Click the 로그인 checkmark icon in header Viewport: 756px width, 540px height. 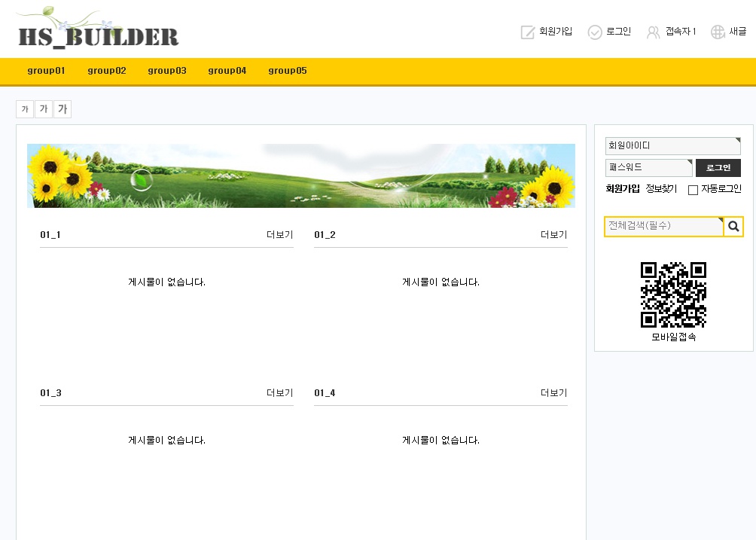click(595, 32)
